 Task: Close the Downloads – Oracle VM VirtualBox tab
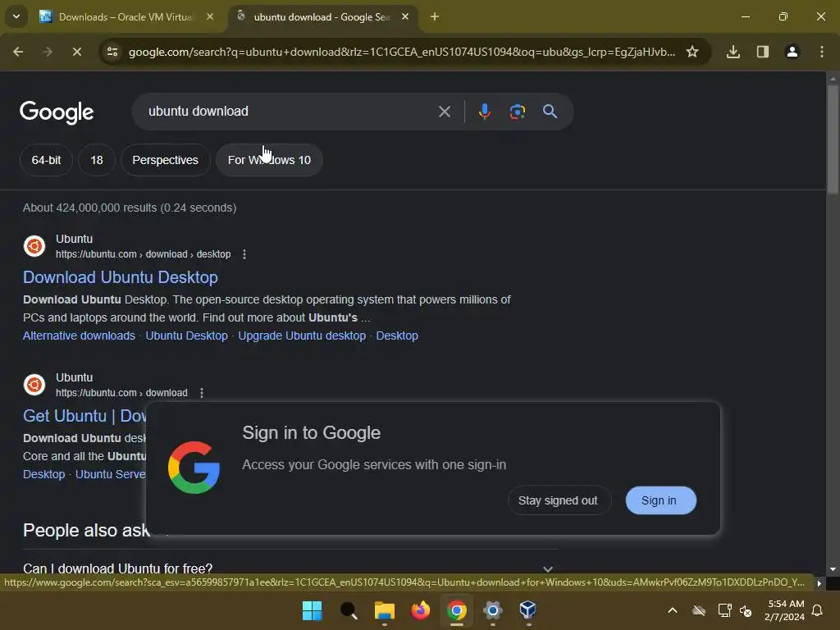coord(210,16)
